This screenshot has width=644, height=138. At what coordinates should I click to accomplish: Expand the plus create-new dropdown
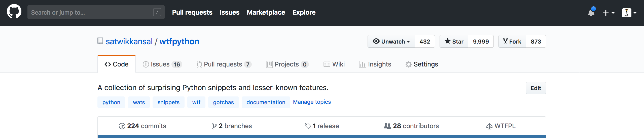tap(609, 13)
